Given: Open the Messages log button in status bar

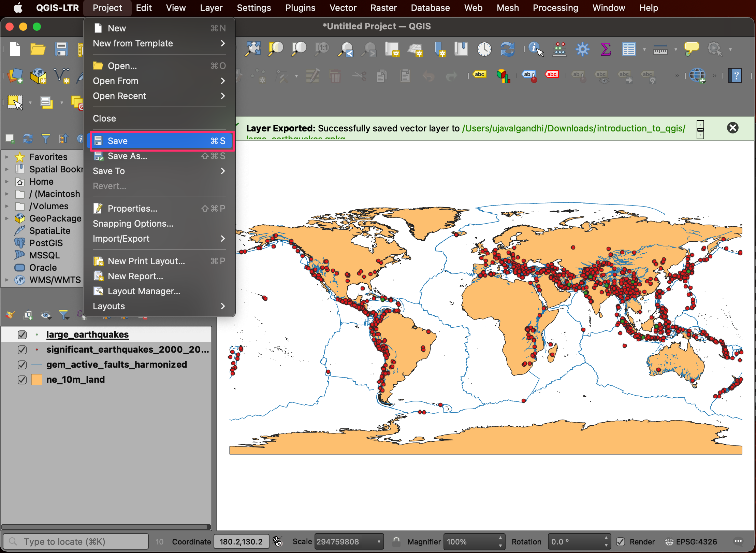Looking at the screenshot, I should pyautogui.click(x=738, y=541).
